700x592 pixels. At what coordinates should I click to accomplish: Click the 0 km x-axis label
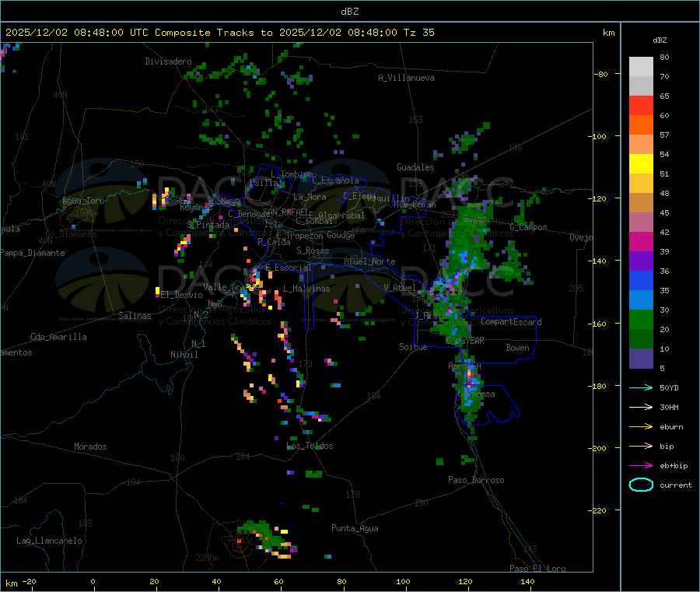coord(93,581)
